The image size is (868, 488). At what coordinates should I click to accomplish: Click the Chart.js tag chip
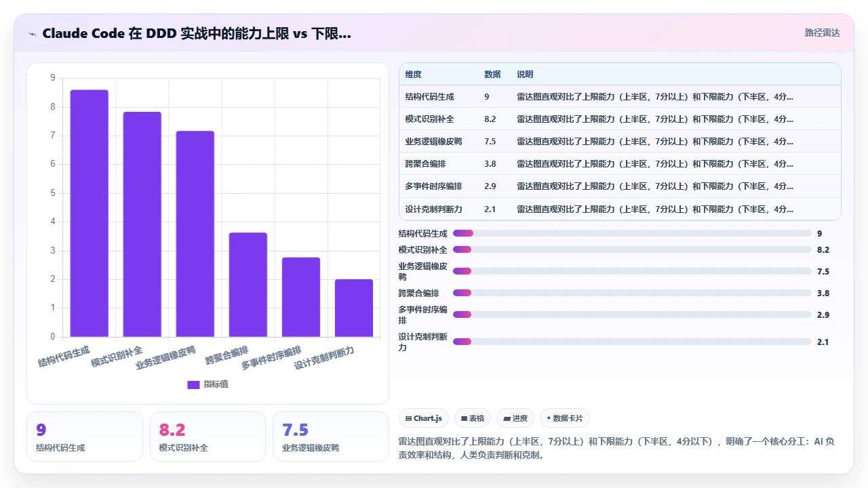424,418
